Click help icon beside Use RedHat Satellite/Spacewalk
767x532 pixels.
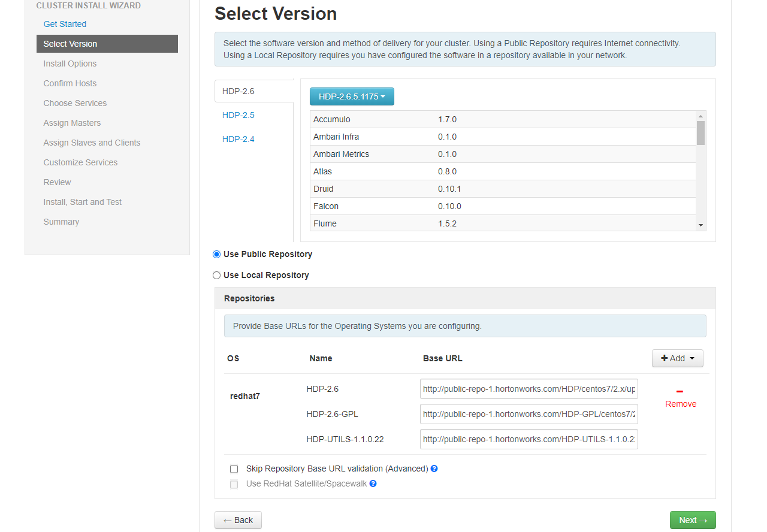(373, 483)
